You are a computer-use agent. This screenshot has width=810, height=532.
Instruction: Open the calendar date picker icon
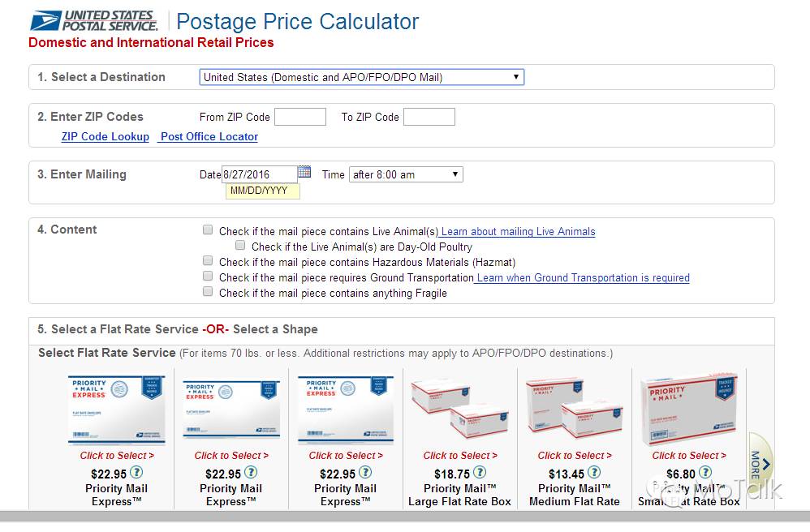[x=304, y=172]
